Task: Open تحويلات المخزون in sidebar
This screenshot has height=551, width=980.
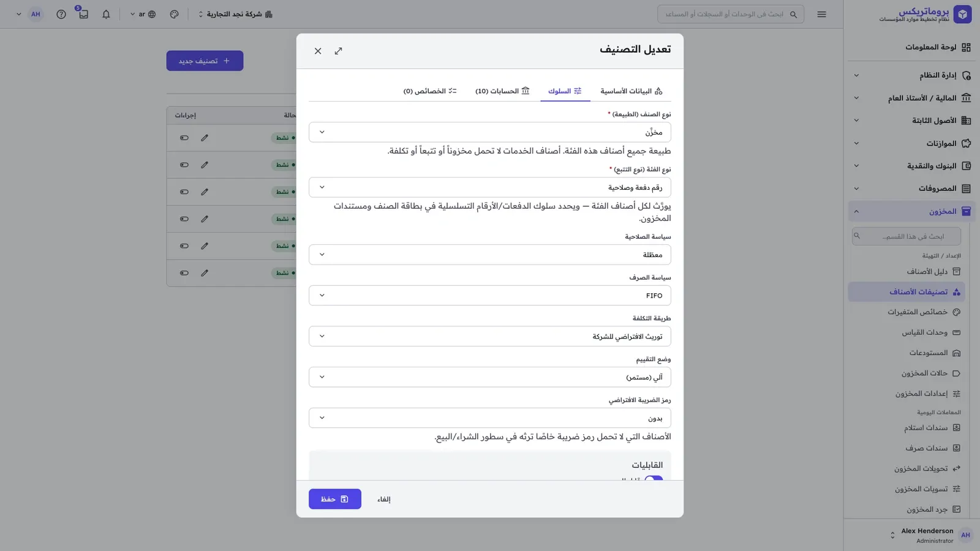Action: click(x=927, y=469)
